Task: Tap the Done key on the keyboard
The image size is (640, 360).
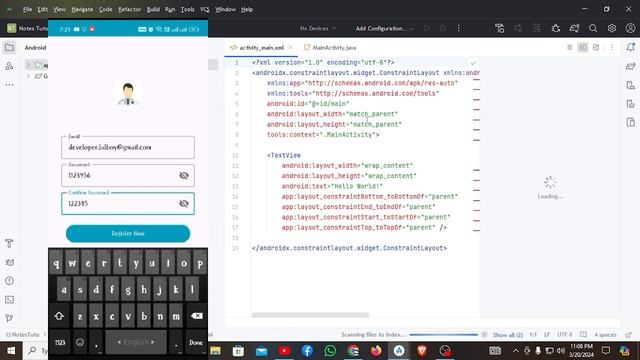Action: click(196, 342)
